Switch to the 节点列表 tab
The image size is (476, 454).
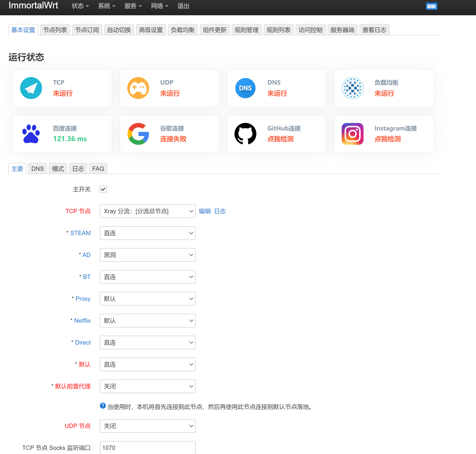click(x=55, y=29)
